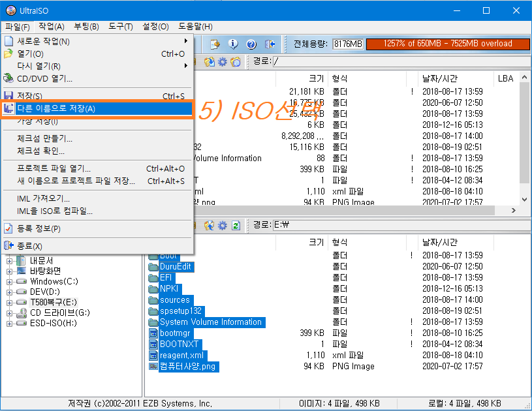Image resolution: width=532 pixels, height=411 pixels.
Task: Click the file icon beside reagent.xml
Action: 153,356
